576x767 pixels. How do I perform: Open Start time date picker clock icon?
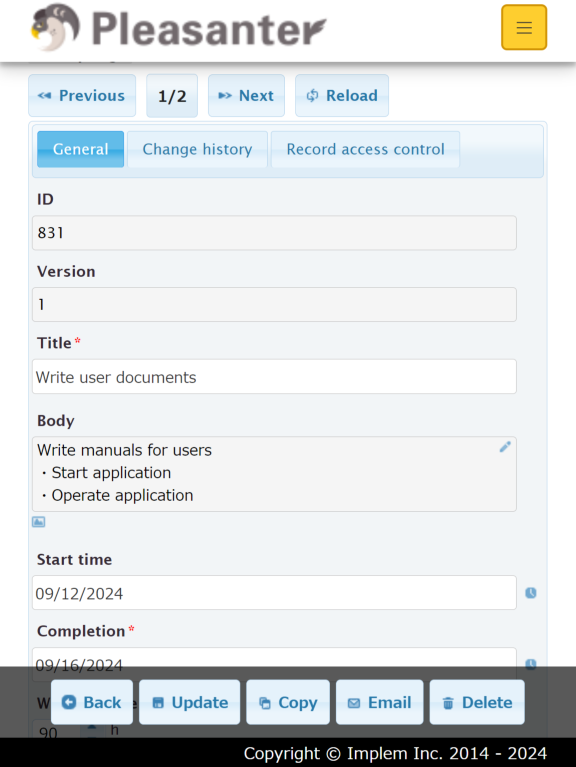click(531, 593)
